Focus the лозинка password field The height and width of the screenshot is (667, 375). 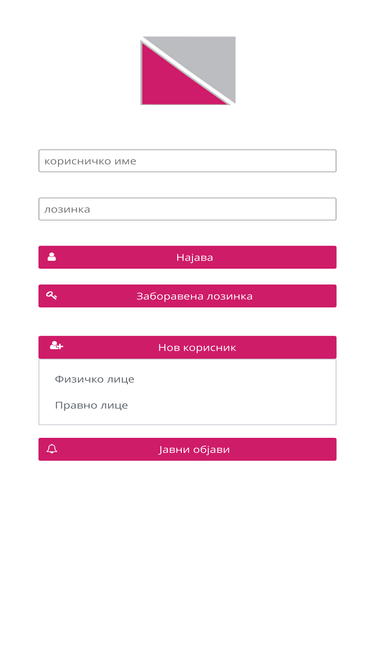pos(188,209)
